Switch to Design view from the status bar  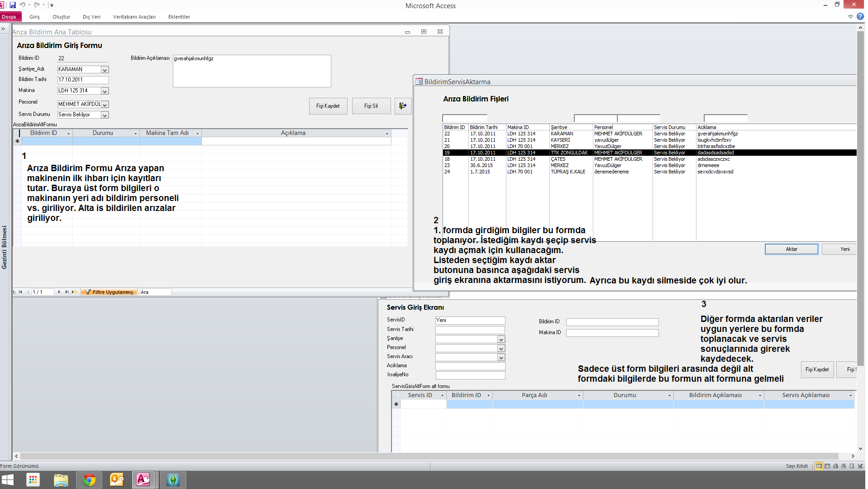[860, 466]
